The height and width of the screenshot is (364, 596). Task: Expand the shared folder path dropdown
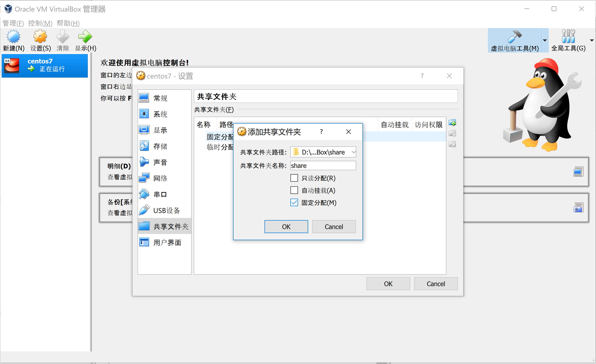pos(353,152)
